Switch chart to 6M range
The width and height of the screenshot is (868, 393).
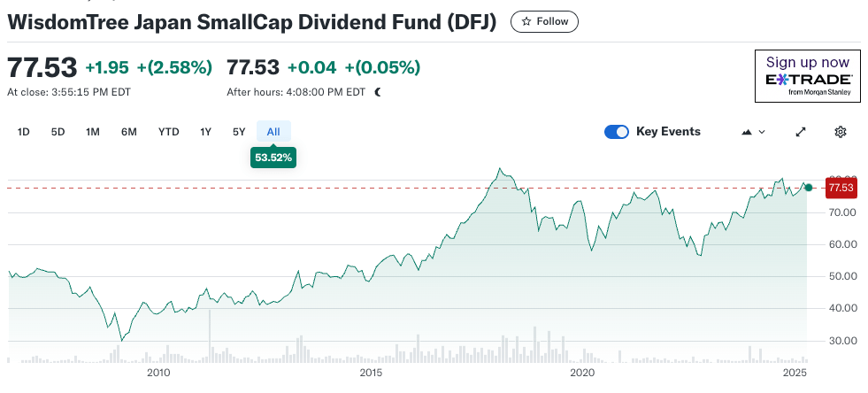point(129,132)
